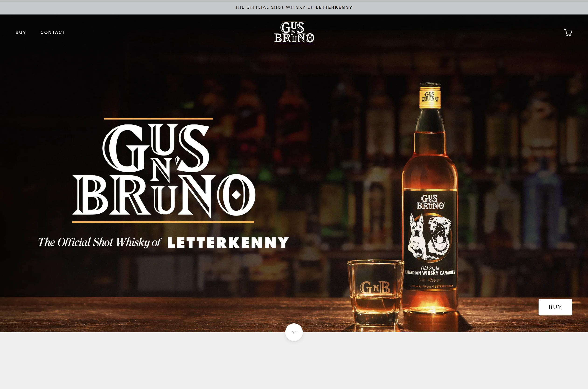Click the GnB logo on the shot glass

[x=375, y=288]
